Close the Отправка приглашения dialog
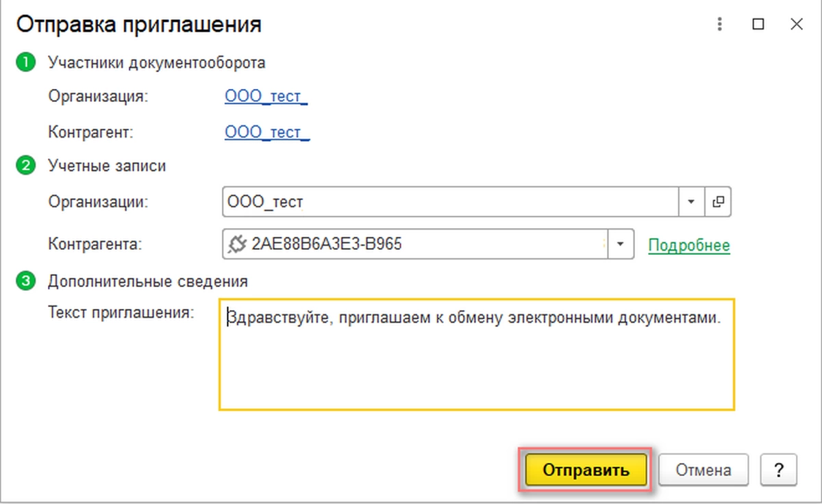Viewport: 822px width, 504px height. point(796,25)
